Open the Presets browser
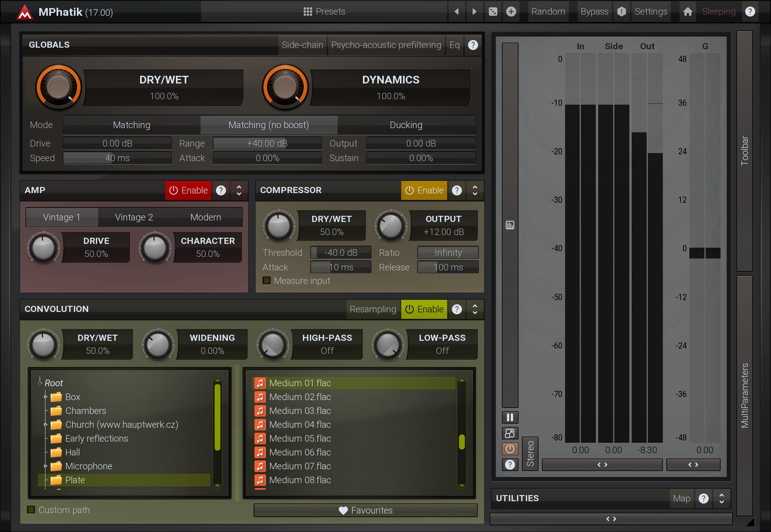Viewport: 771px width, 532px height. pos(324,12)
